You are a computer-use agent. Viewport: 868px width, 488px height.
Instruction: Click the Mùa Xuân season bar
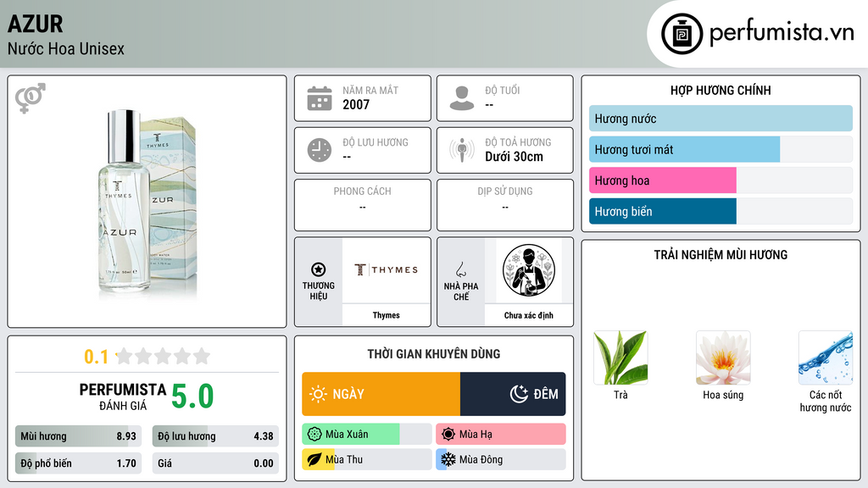click(367, 435)
